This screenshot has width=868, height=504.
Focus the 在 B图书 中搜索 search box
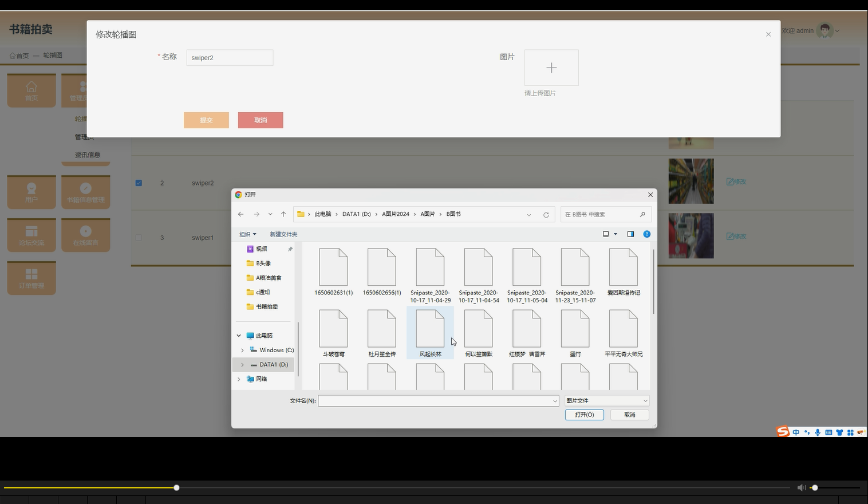point(606,214)
